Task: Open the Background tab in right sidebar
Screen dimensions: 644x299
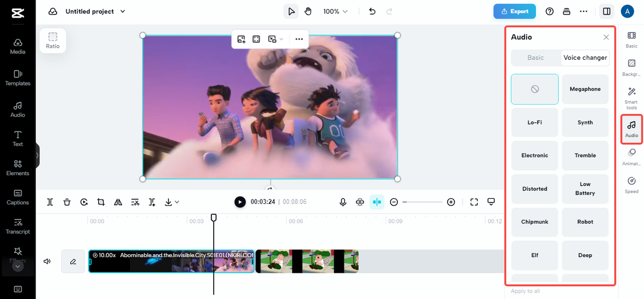Action: [631, 68]
